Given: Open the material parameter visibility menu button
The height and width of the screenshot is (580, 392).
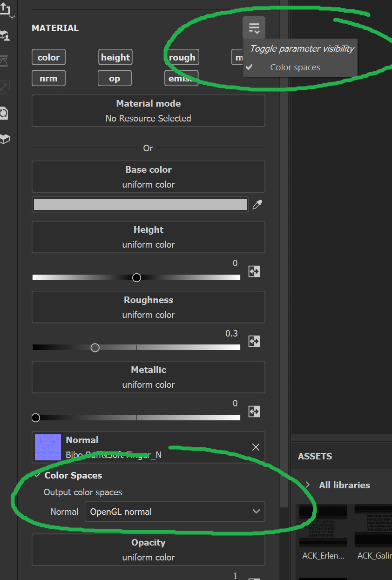Looking at the screenshot, I should pos(254,28).
